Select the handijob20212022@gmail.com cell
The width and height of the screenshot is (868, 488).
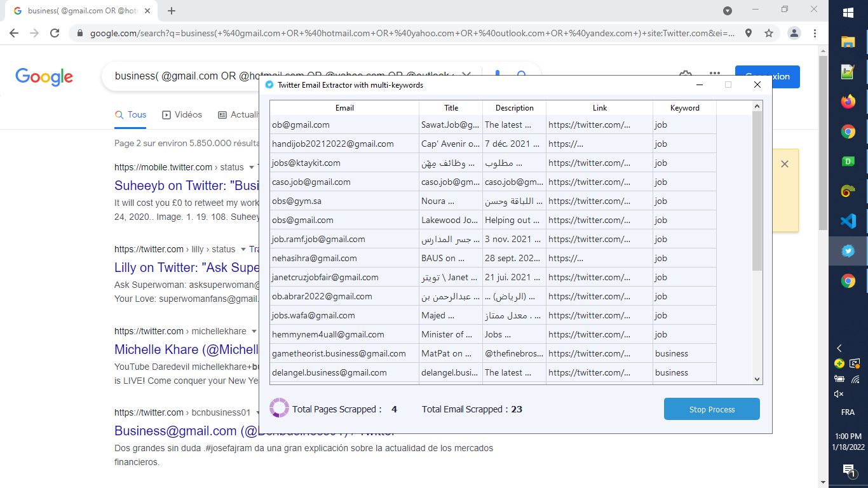point(344,144)
